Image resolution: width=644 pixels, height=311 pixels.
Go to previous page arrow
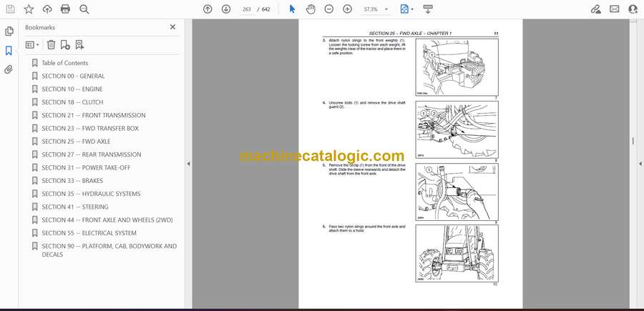point(208,9)
